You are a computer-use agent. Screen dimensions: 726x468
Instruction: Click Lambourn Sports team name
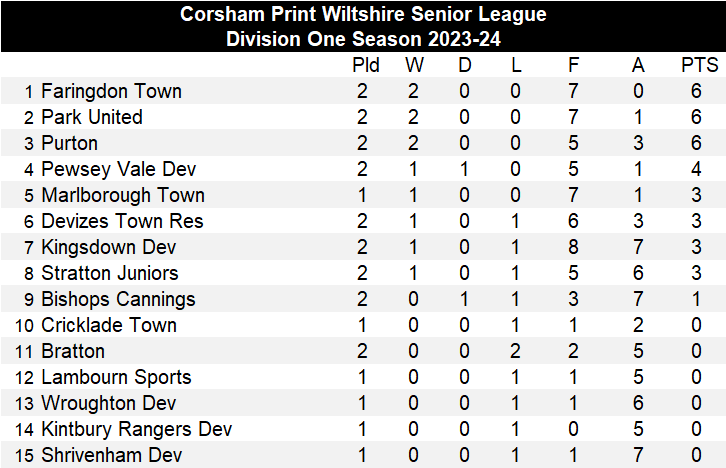pos(116,377)
